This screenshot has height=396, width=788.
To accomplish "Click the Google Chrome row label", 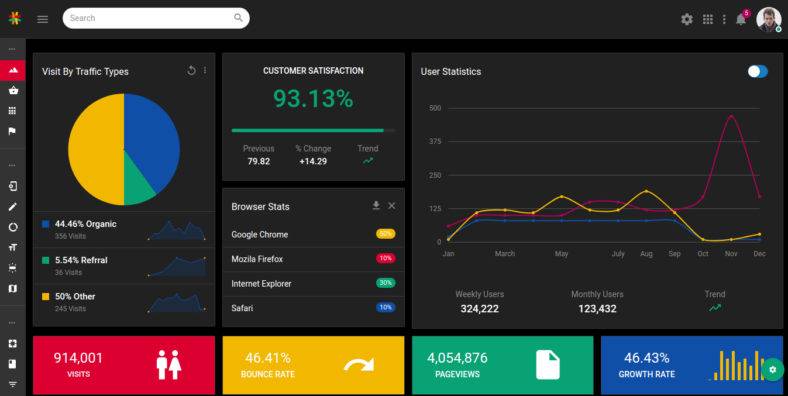I will click(x=260, y=234).
